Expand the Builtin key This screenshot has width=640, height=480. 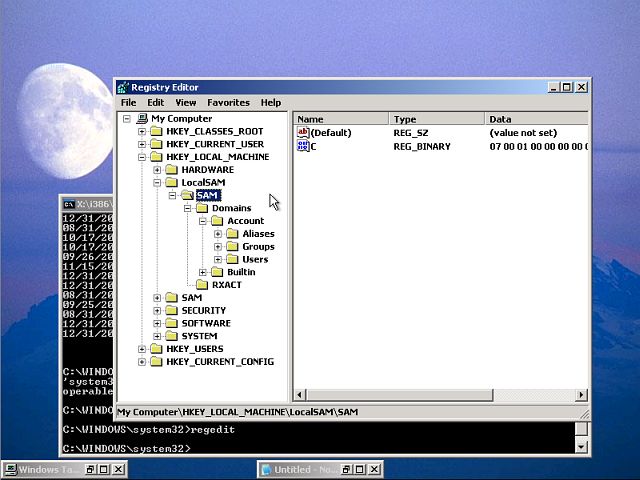pyautogui.click(x=203, y=272)
